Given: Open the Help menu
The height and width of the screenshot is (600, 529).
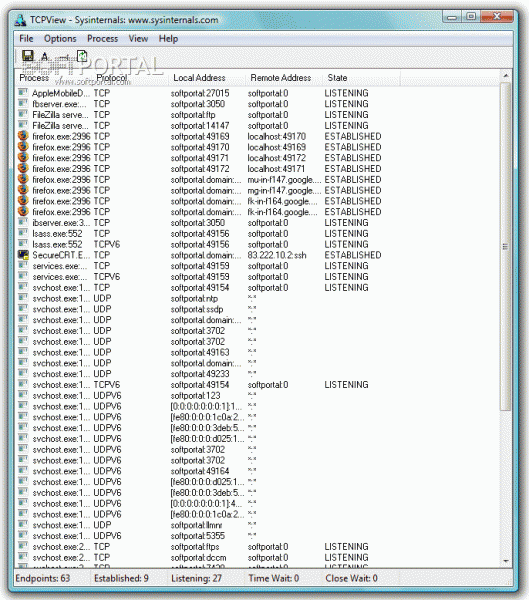Looking at the screenshot, I should [x=168, y=39].
